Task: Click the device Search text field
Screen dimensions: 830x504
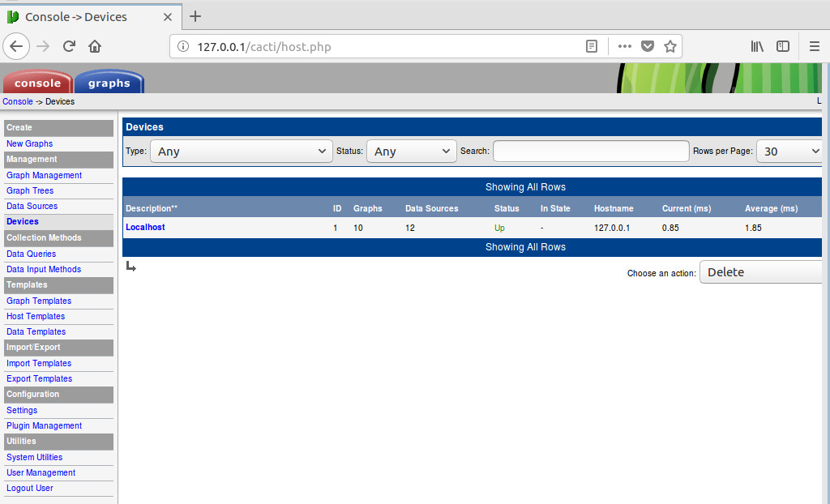Action: pos(591,152)
